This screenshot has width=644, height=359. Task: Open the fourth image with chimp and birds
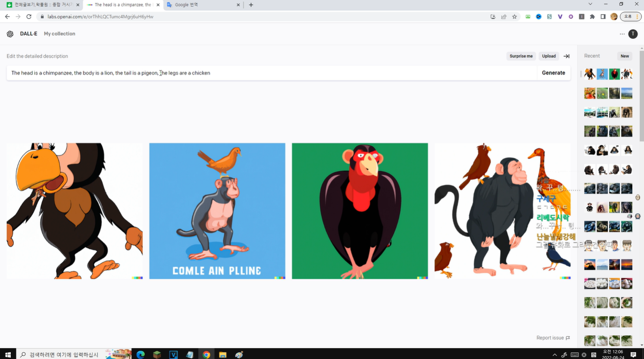click(x=503, y=211)
